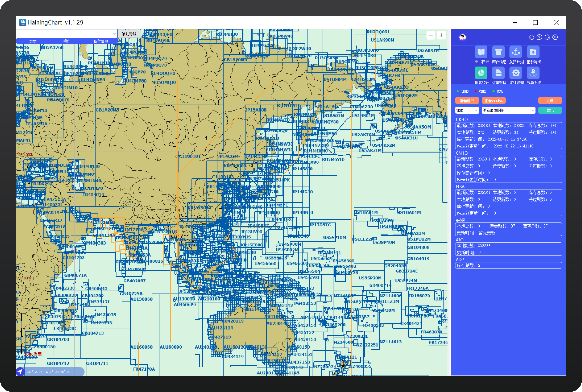Open 订单管理 document icon
Image resolution: width=582 pixels, height=392 pixels.
(498, 73)
